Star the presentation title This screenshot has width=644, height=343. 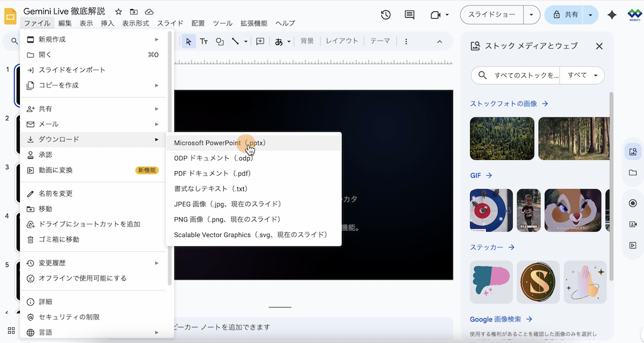tap(119, 12)
